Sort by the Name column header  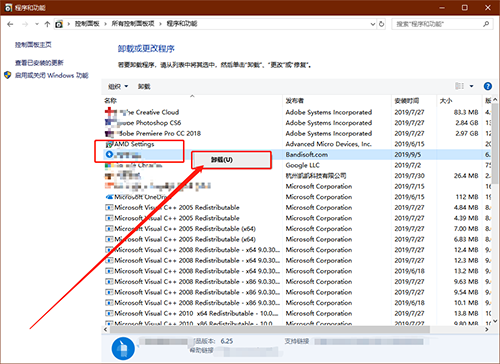click(192, 100)
